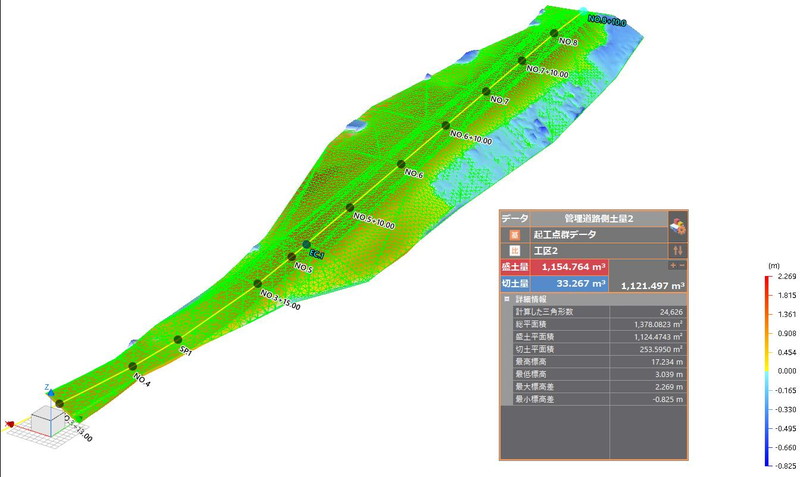The image size is (800, 477).
Task: Click the 出 icon beside 工区2
Action: point(514,250)
